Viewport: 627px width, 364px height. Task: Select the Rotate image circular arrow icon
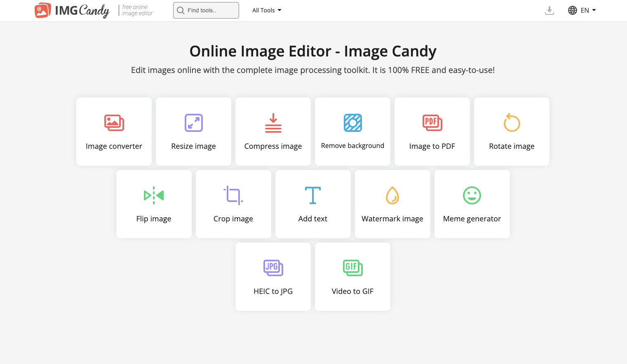[x=512, y=123]
